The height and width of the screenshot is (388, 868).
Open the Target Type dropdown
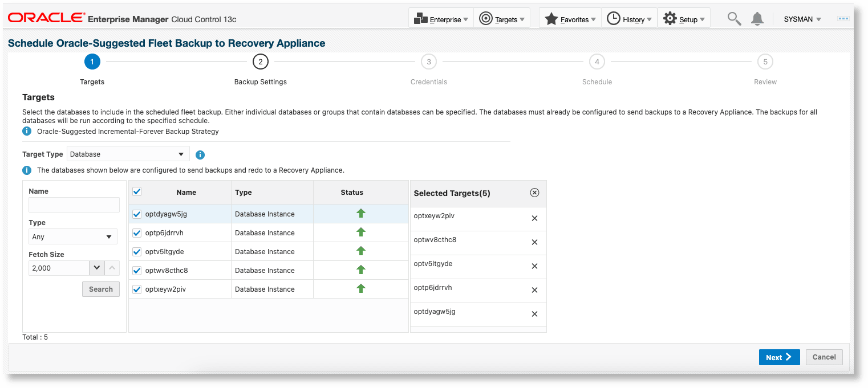point(128,153)
